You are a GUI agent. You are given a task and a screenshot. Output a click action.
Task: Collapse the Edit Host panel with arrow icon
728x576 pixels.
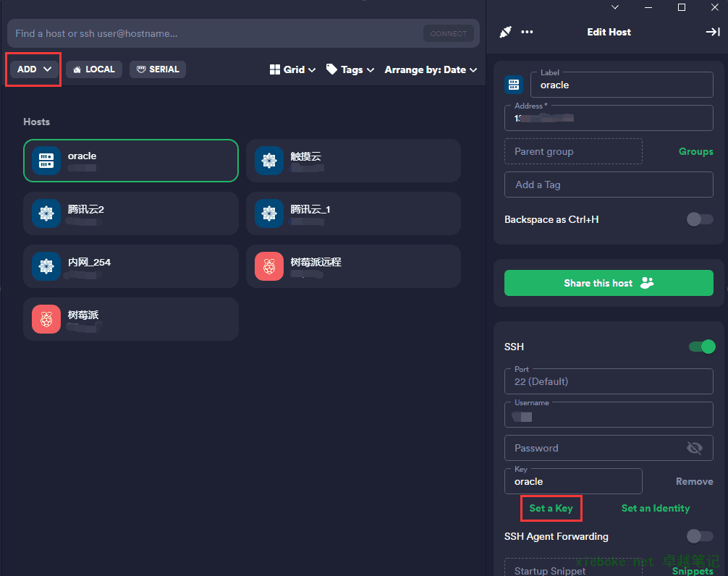tap(712, 32)
